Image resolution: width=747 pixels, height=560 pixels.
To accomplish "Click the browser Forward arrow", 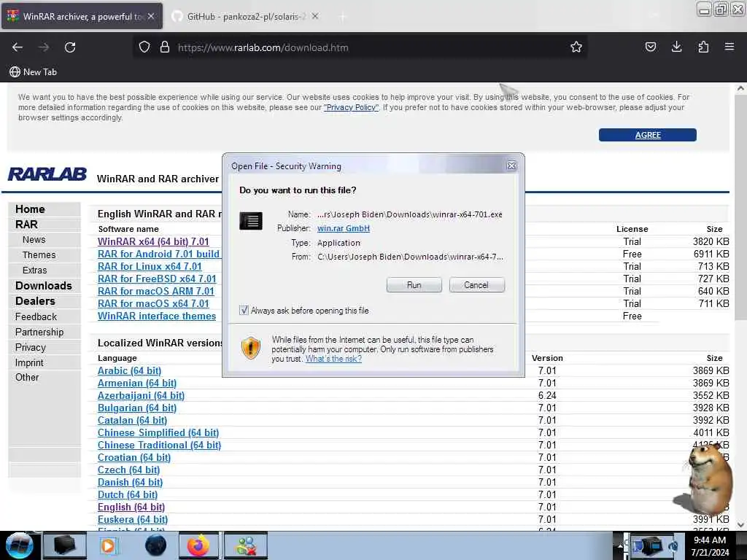I will (x=44, y=47).
